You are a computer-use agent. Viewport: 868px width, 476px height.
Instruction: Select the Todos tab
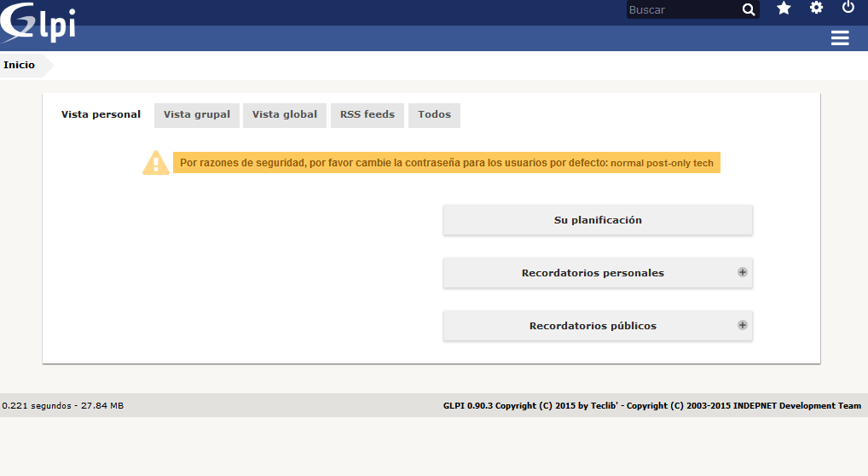tap(434, 114)
